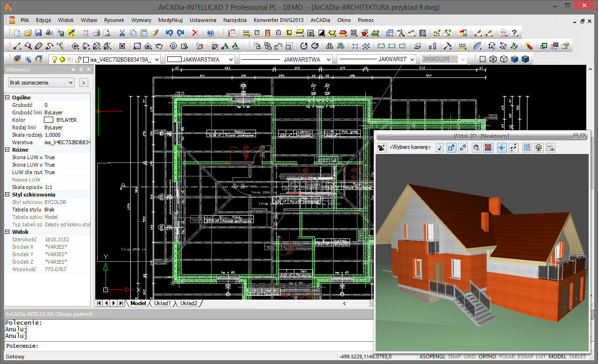Open the Hatch tool
This screenshot has height=364, width=598.
[x=214, y=46]
